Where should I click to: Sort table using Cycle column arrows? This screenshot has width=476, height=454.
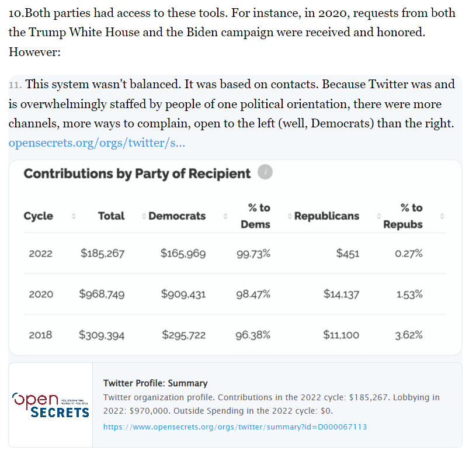[x=73, y=216]
